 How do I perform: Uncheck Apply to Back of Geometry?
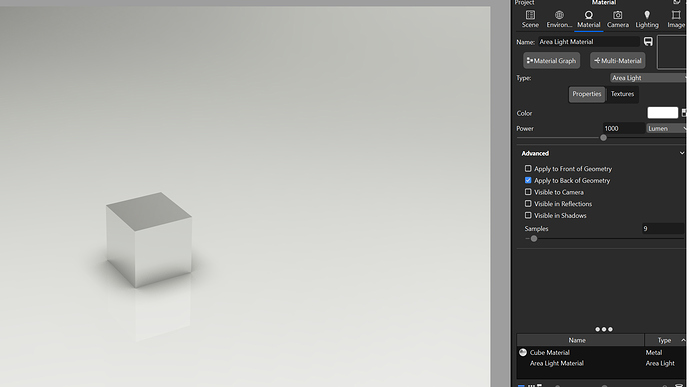528,181
